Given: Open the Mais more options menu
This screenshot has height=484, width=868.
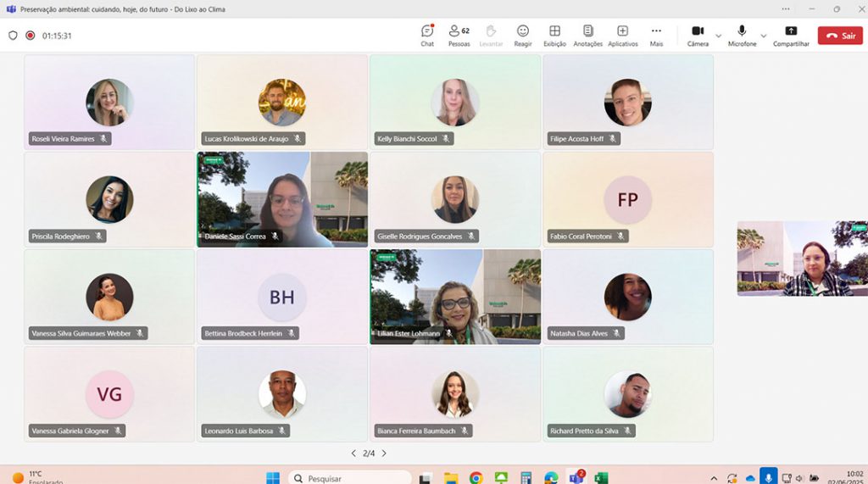Looking at the screenshot, I should click(656, 36).
